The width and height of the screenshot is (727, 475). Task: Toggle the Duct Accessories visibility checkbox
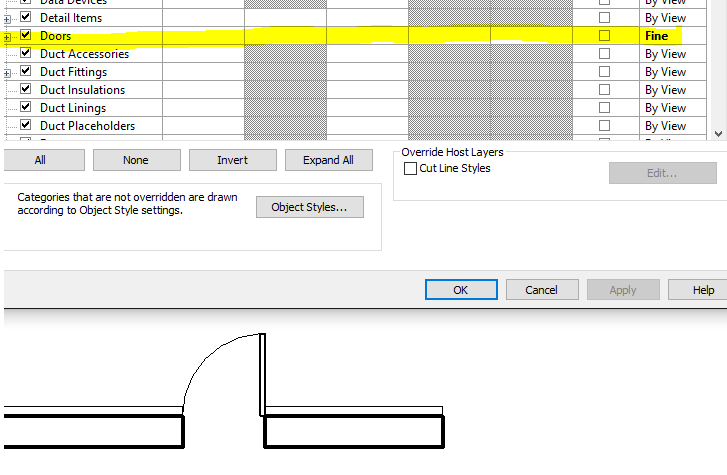pos(26,54)
